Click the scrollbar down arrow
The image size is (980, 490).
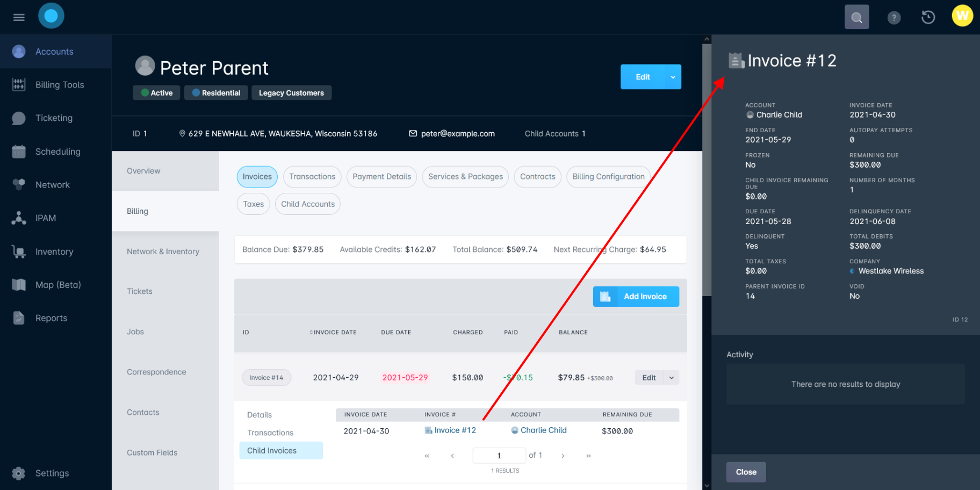click(x=707, y=486)
